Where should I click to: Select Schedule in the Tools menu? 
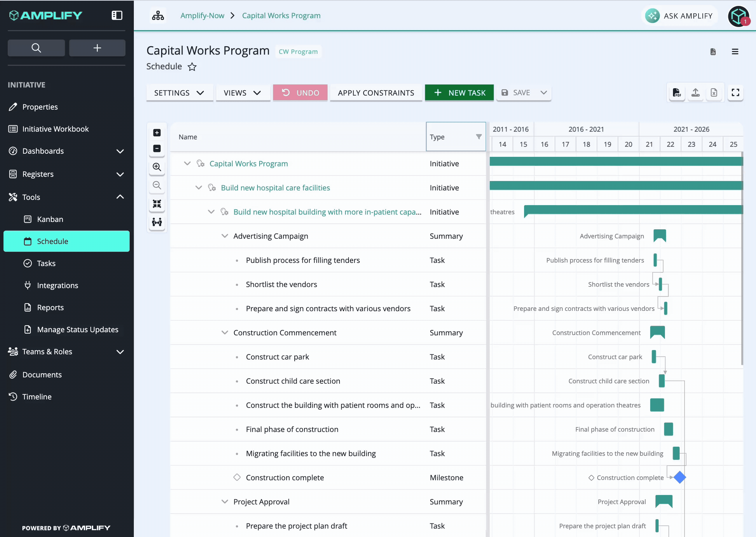[x=67, y=241]
